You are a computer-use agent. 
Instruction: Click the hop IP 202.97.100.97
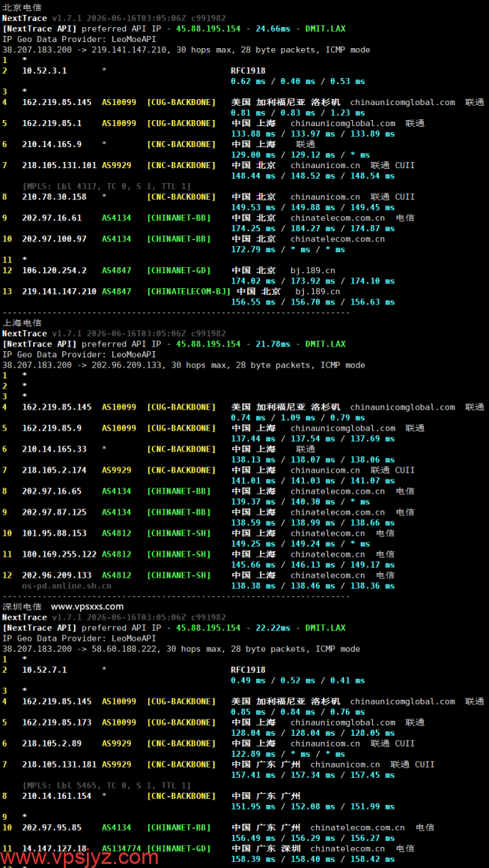pos(55,239)
